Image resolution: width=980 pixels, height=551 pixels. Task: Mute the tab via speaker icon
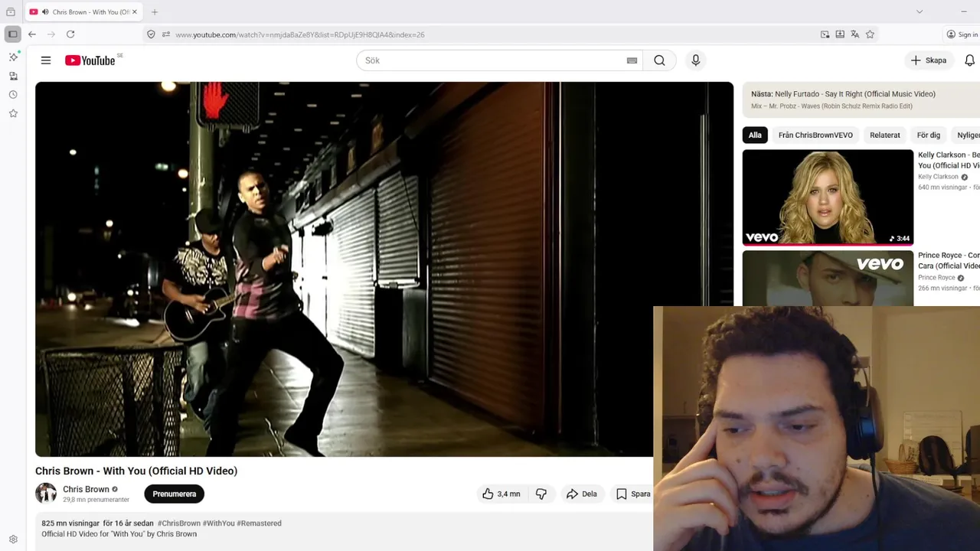pos(45,12)
